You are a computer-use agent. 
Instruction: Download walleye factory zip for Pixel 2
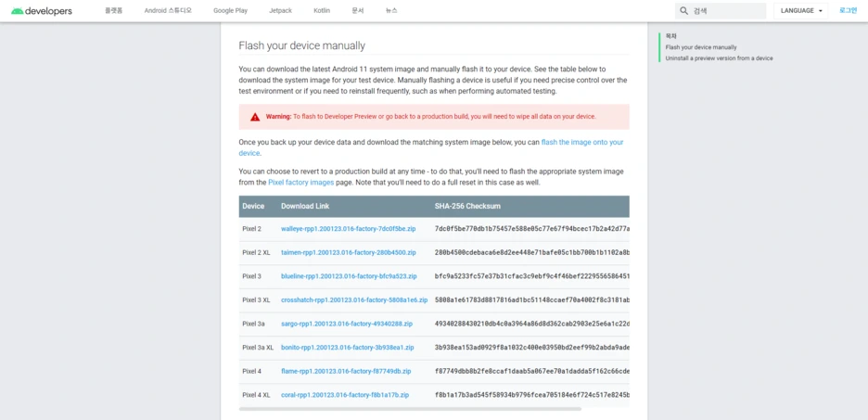[x=348, y=228]
